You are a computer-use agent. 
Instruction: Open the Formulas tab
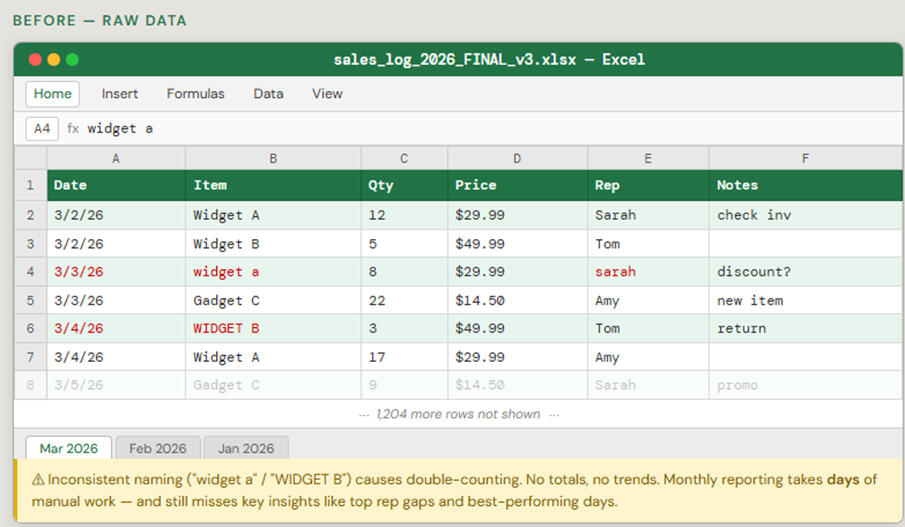(x=195, y=94)
